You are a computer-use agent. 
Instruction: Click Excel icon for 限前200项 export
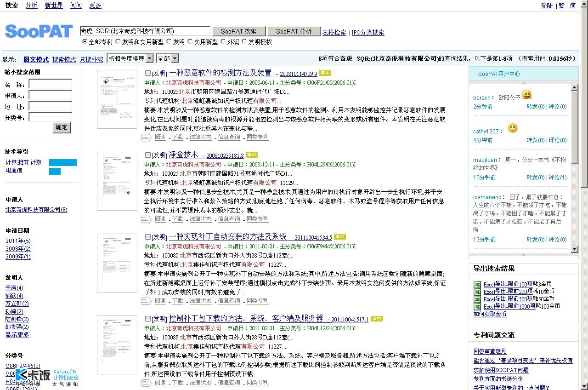(x=477, y=292)
